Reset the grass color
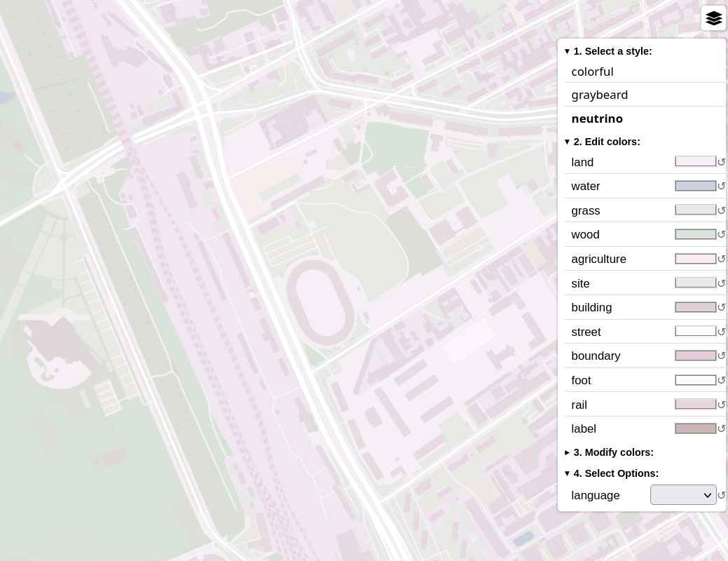 721,210
